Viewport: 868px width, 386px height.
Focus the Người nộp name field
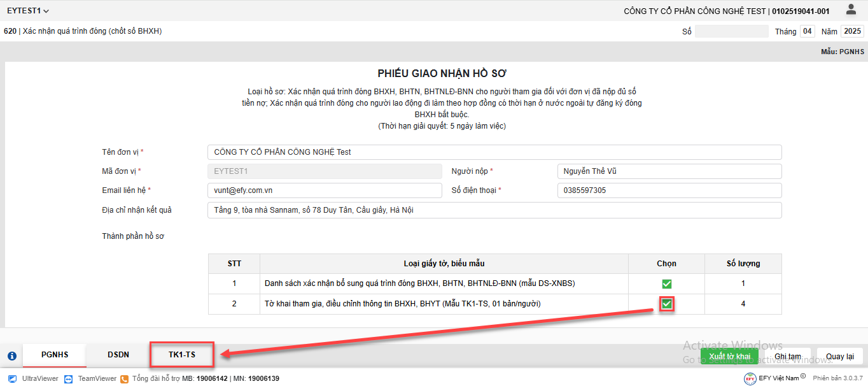(669, 171)
